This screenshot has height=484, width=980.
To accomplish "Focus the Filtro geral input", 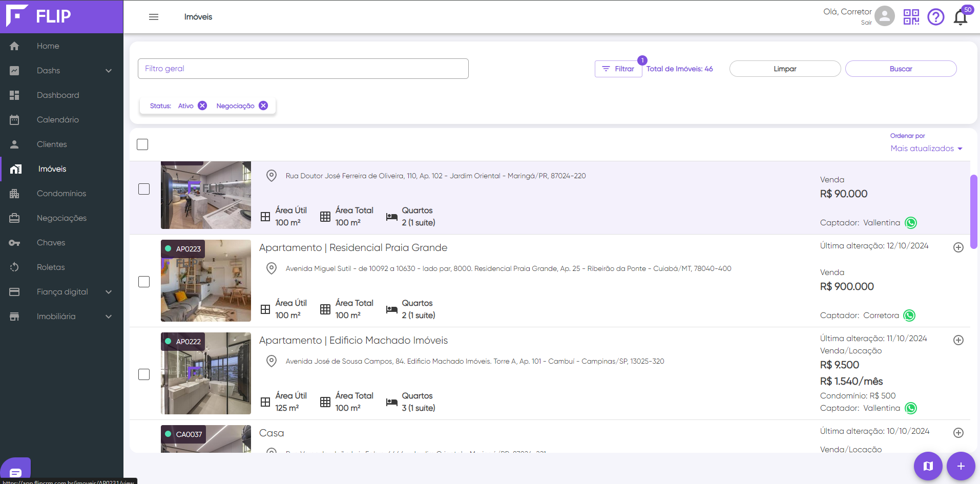I will (x=303, y=69).
